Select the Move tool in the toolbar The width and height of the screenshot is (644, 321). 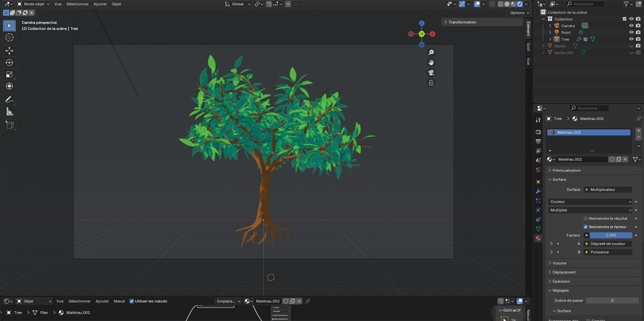9,51
